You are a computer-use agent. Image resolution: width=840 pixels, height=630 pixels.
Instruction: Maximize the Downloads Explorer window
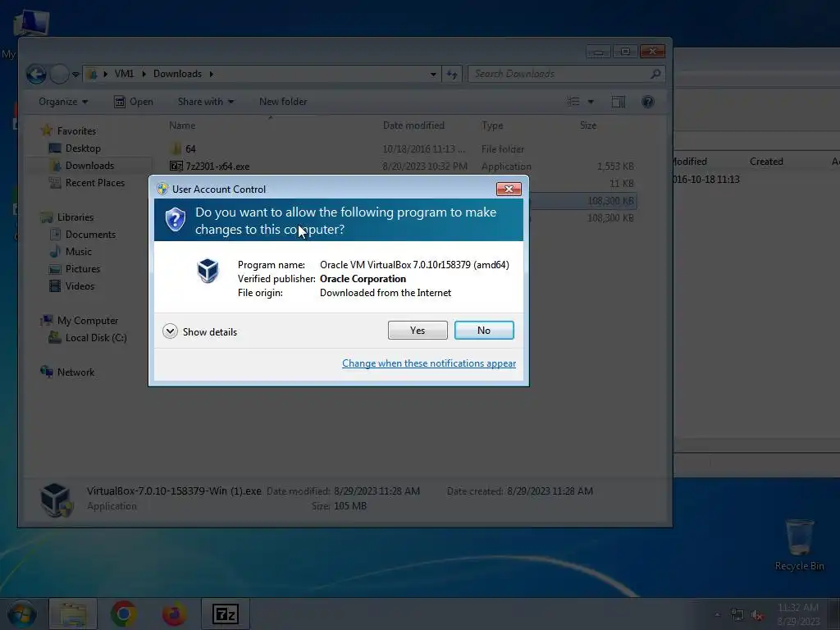coord(624,52)
